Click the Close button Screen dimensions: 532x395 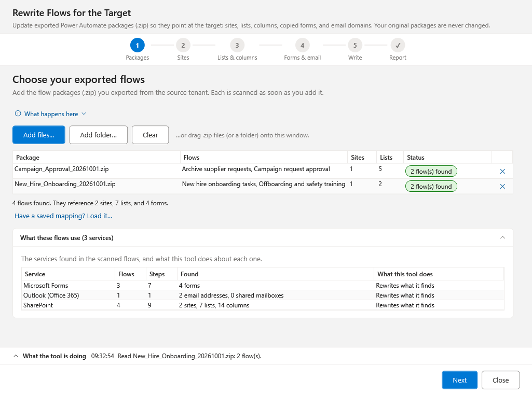point(500,380)
